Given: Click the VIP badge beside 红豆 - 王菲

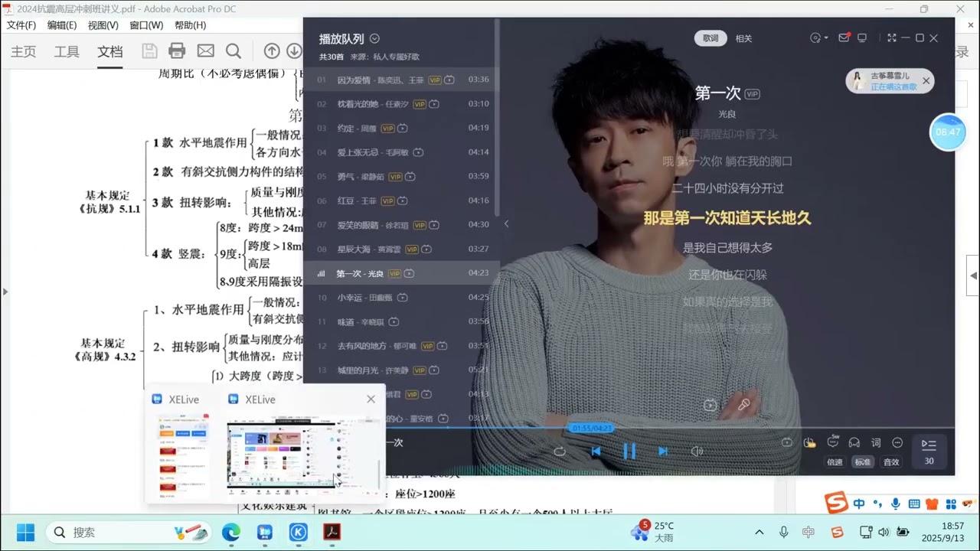Looking at the screenshot, I should pos(387,201).
